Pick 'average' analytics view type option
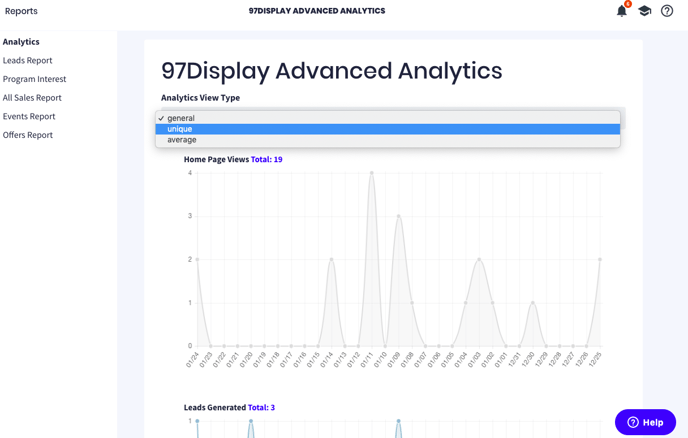This screenshot has height=438, width=688. 388,140
